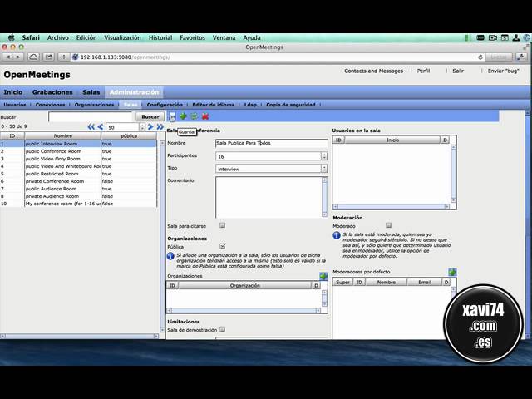Sort room list by pública column header

click(129, 135)
